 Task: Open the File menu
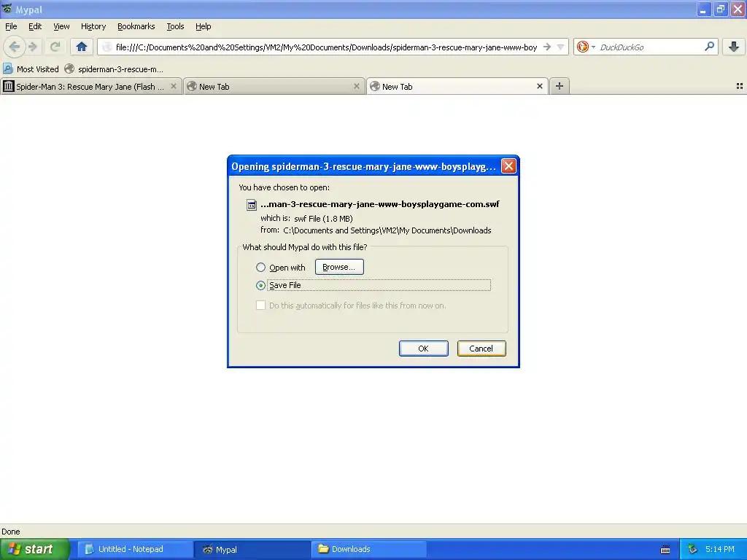coord(11,26)
